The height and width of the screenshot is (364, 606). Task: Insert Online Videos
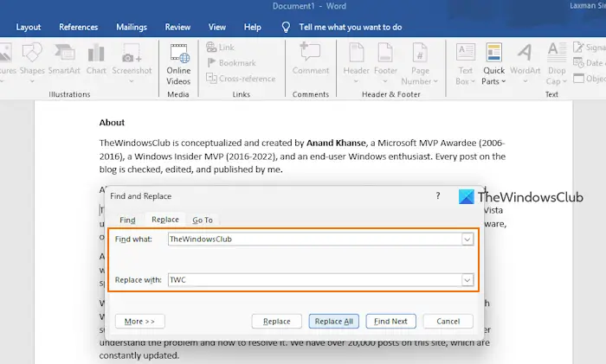[x=178, y=64]
